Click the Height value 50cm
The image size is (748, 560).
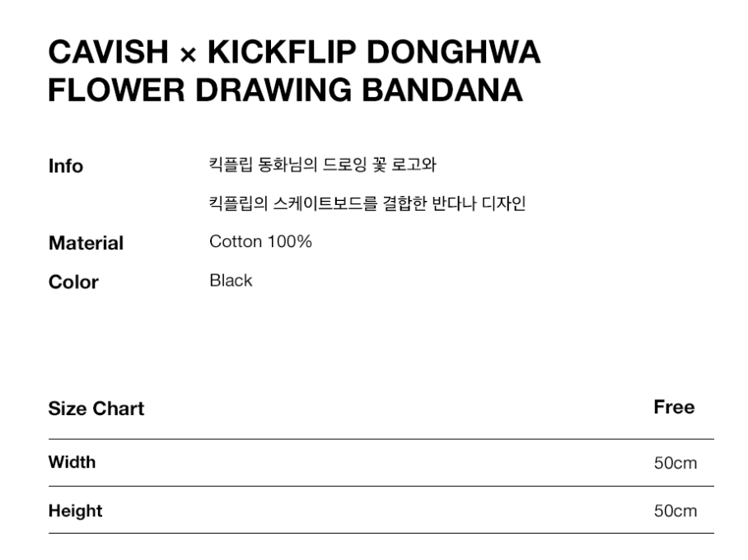pos(675,511)
